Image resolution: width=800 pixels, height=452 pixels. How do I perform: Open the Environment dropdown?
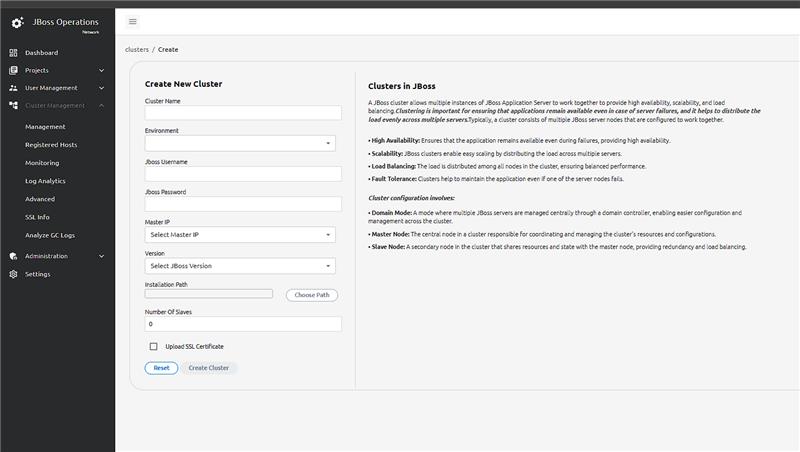(240, 143)
